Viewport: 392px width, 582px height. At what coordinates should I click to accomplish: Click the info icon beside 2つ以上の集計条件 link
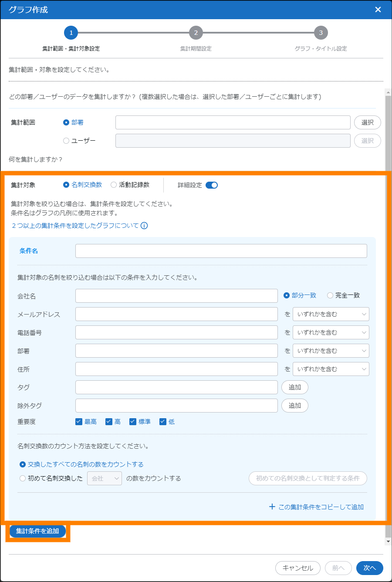click(144, 226)
